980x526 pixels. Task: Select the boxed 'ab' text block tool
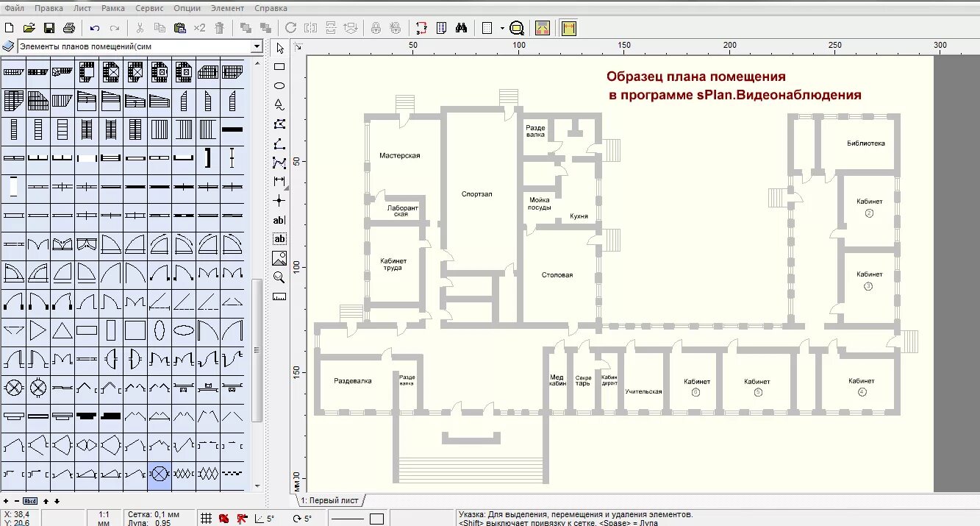click(x=279, y=239)
